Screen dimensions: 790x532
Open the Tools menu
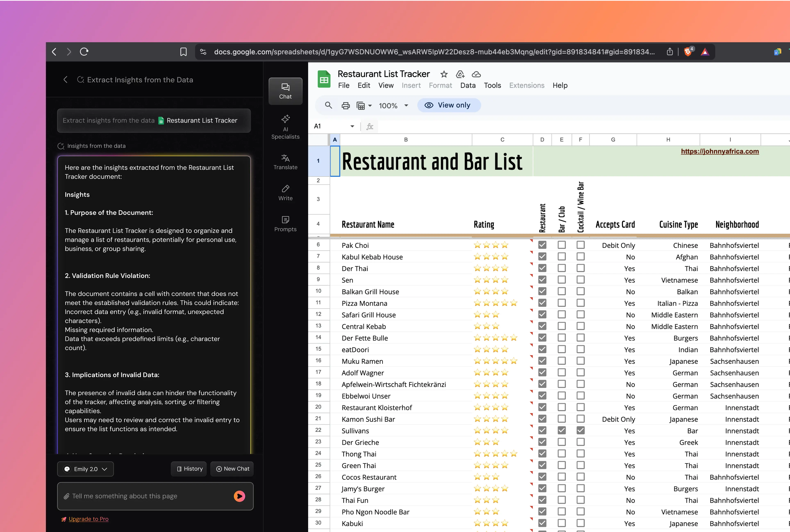pyautogui.click(x=492, y=85)
